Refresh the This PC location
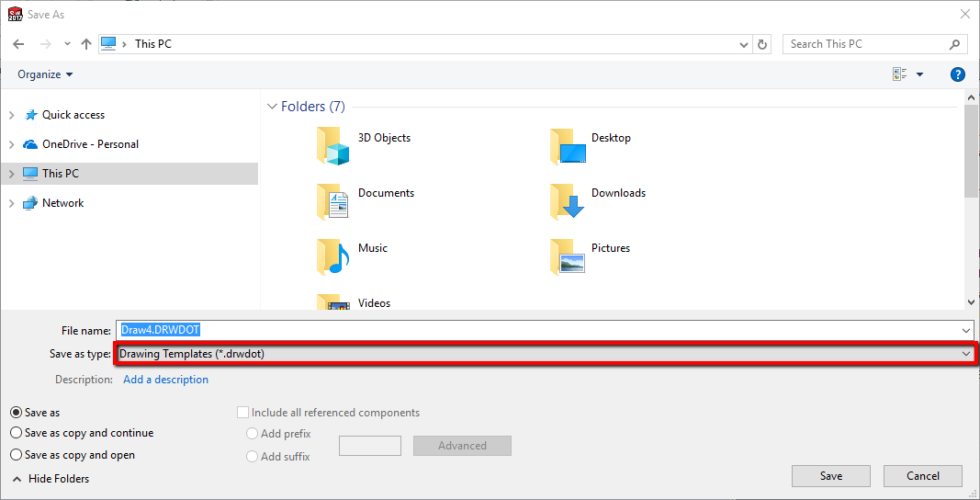Viewport: 980px width, 500px height. (x=762, y=44)
